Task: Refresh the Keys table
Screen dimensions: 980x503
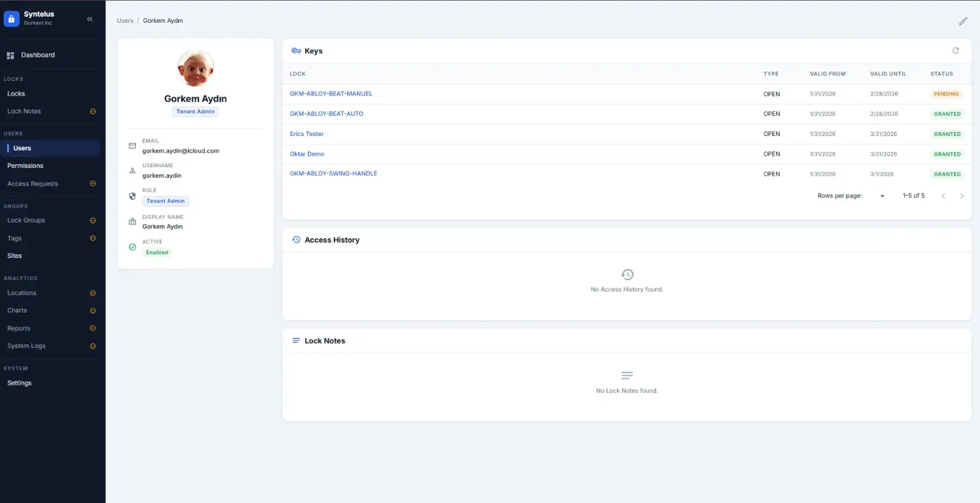Action: pos(956,51)
